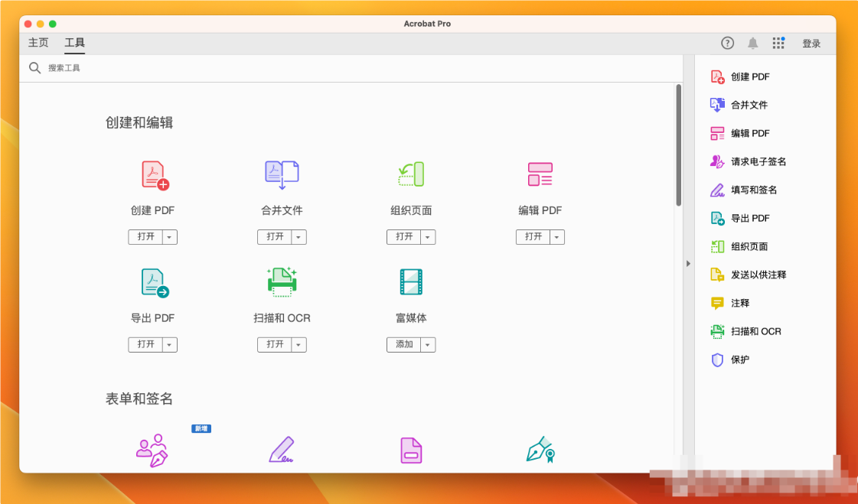
Task: Open 合并文件 from the right sidebar
Action: (739, 105)
